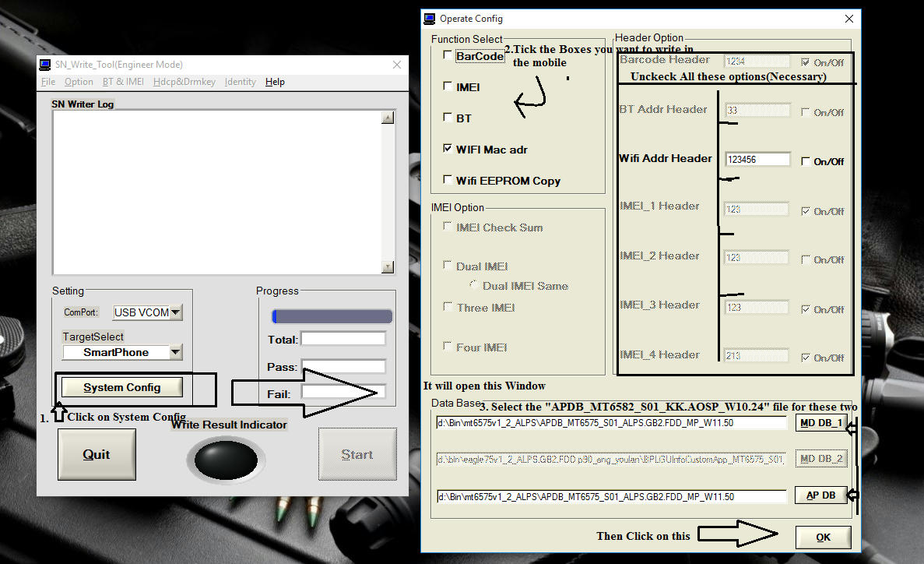Click the Write Result Indicator light

[225, 458]
